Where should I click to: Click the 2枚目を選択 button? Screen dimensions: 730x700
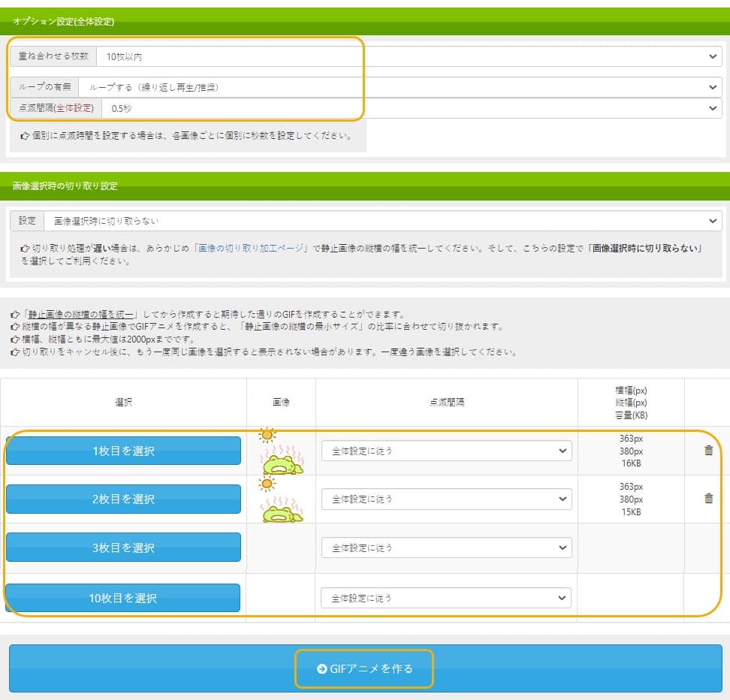(x=123, y=499)
